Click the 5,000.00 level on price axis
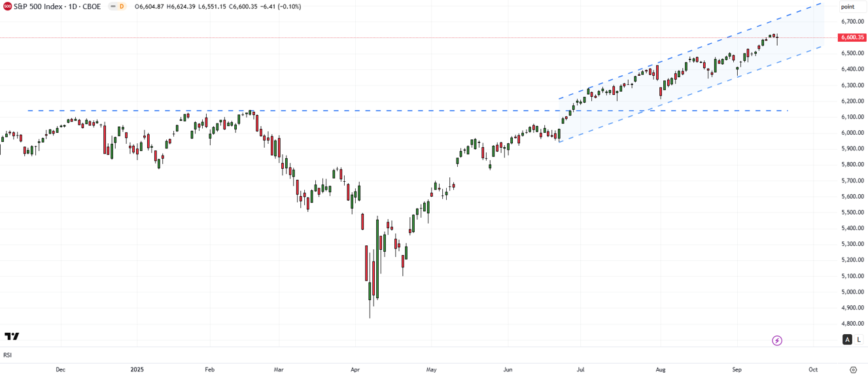Image resolution: width=868 pixels, height=376 pixels. click(852, 292)
